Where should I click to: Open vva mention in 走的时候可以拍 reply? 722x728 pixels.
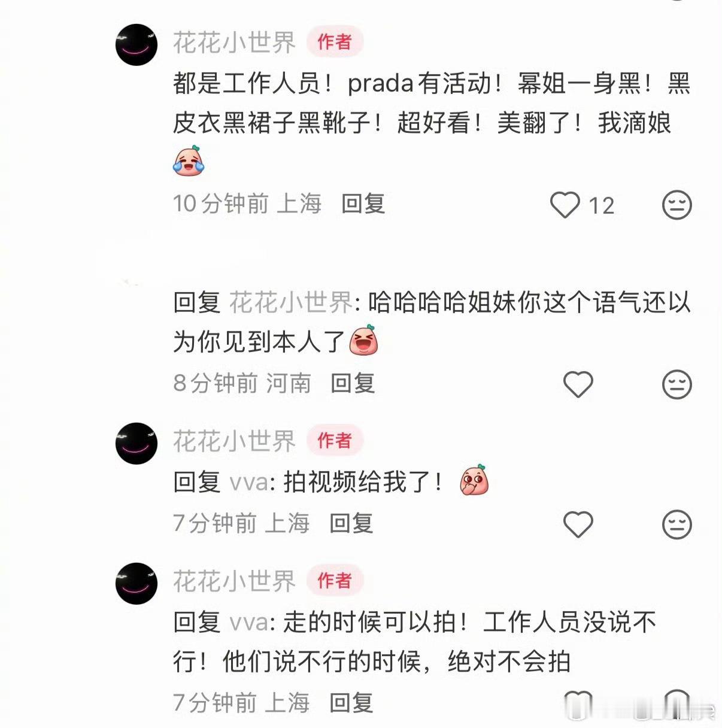click(x=249, y=623)
